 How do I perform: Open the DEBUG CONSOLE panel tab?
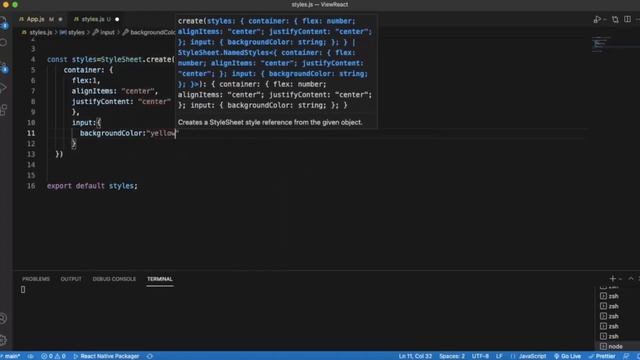pyautogui.click(x=114, y=279)
